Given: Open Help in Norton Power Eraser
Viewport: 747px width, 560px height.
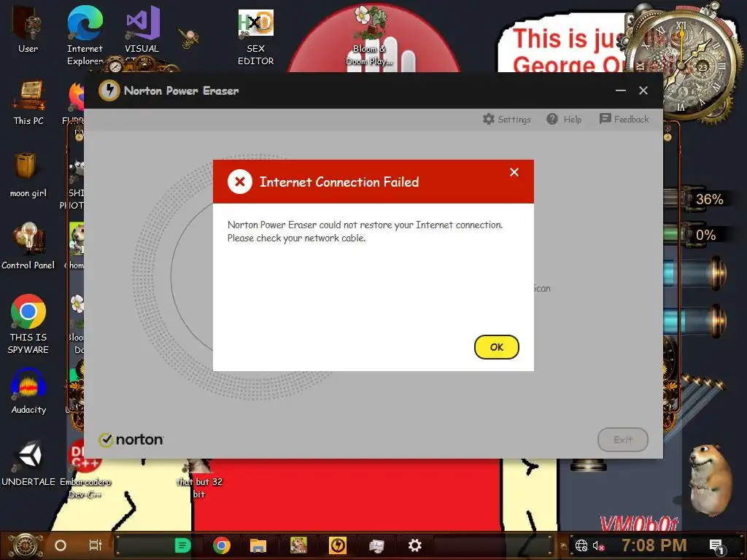Looking at the screenshot, I should pos(564,119).
